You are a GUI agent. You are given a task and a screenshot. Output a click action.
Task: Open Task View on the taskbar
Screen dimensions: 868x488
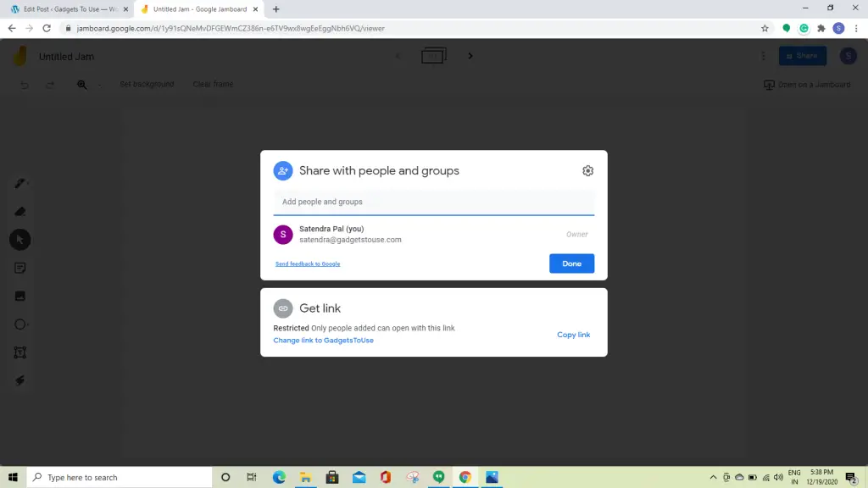click(251, 477)
